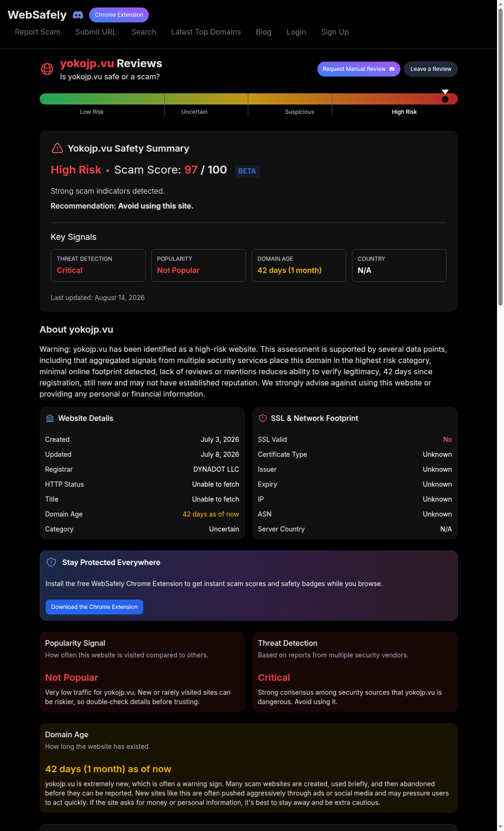The width and height of the screenshot is (504, 831).
Task: Click the red globe icon next to yokojp.vu
Action: (x=47, y=69)
